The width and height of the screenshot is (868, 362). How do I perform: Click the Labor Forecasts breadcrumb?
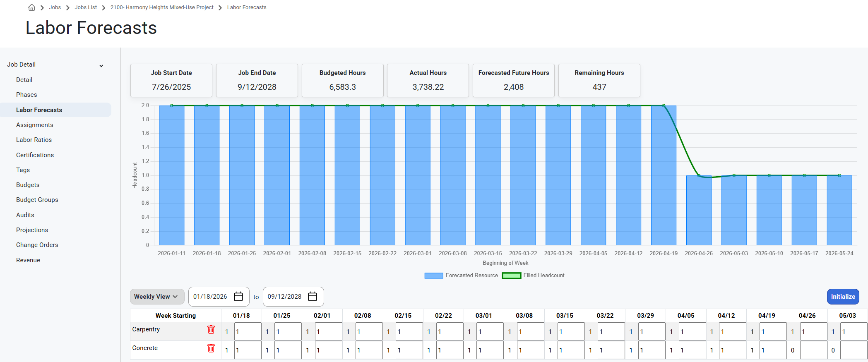(247, 7)
